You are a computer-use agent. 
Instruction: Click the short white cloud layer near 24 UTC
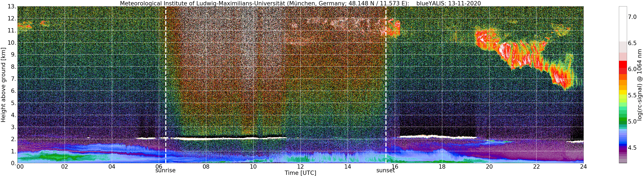(575, 142)
